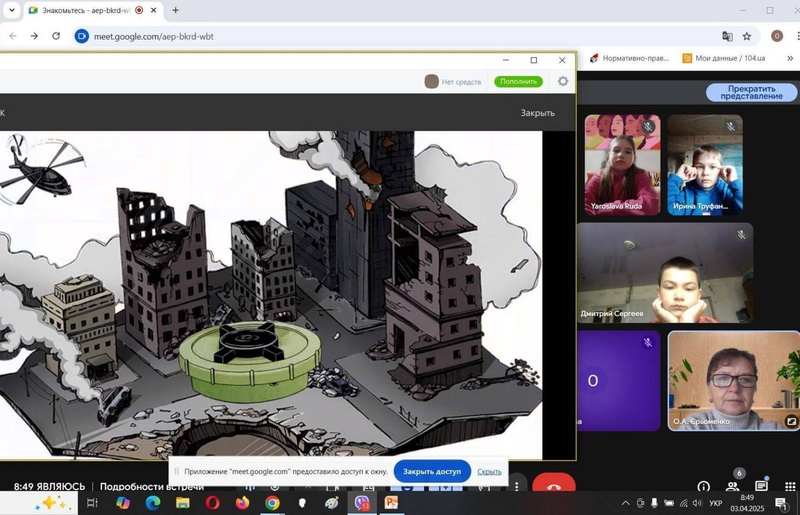Click the Windows search sparkle icon on taskbar
Viewport: 800px width, 515px height.
pos(52,503)
